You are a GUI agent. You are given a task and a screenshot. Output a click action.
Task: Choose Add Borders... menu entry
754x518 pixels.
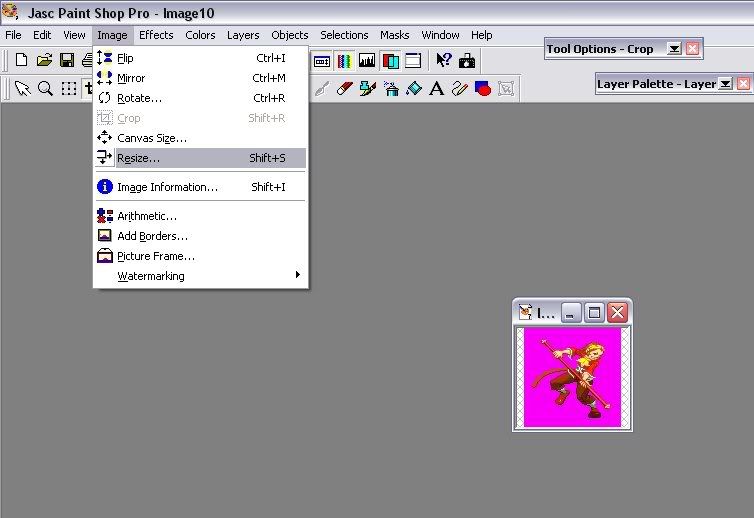201,236
